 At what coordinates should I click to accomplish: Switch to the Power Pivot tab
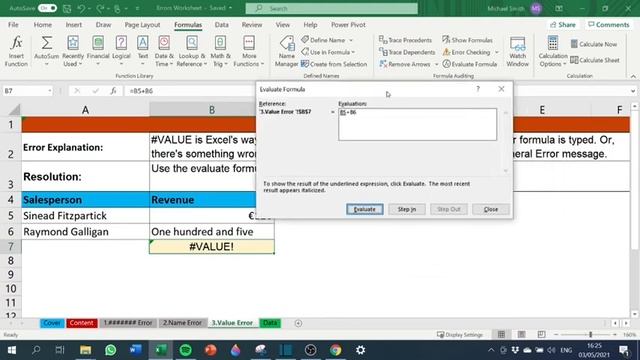click(x=348, y=25)
